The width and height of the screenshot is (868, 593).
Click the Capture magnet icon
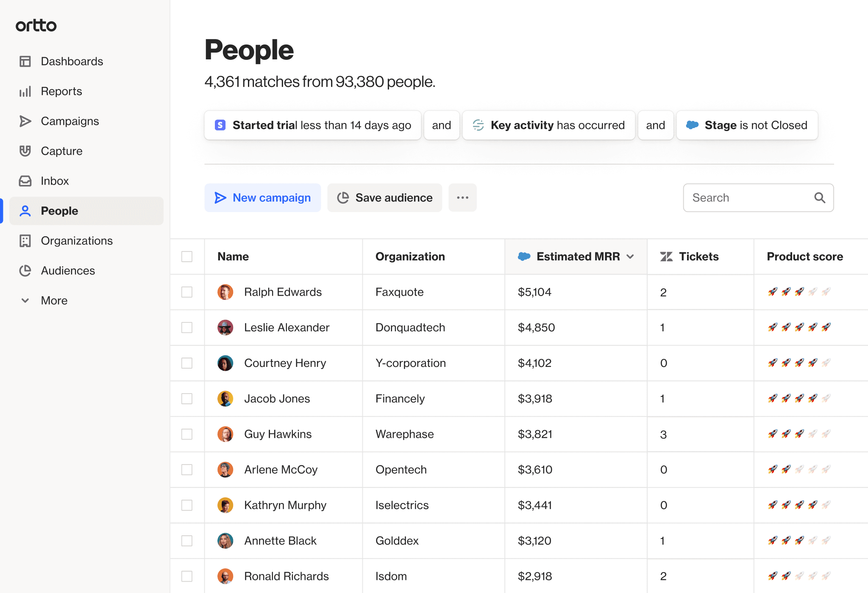(25, 151)
